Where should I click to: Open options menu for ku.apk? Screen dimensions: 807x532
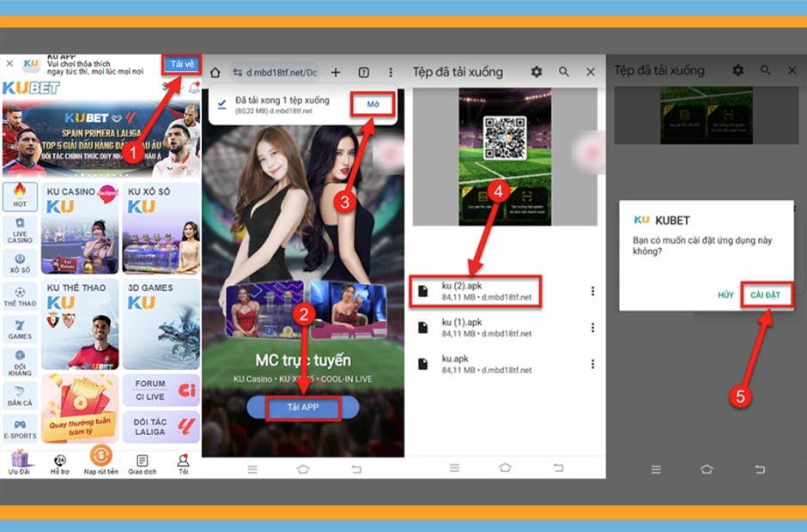click(x=593, y=365)
